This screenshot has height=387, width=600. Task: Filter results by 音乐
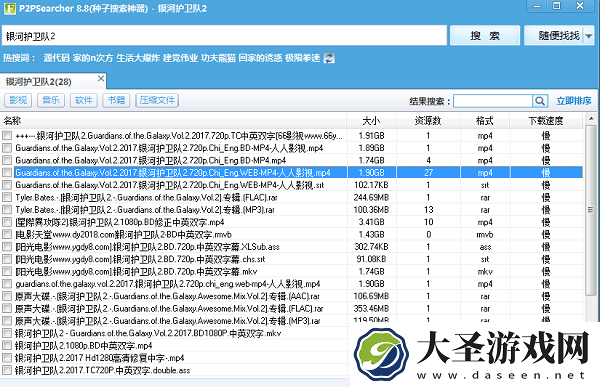51,100
